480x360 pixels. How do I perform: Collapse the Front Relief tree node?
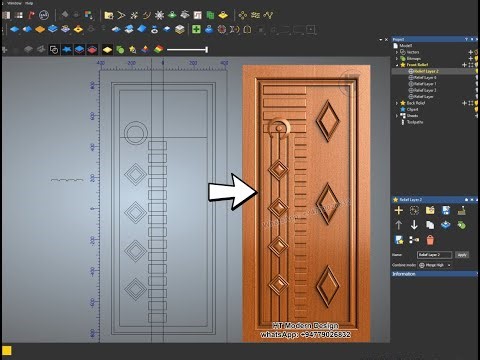pos(397,65)
